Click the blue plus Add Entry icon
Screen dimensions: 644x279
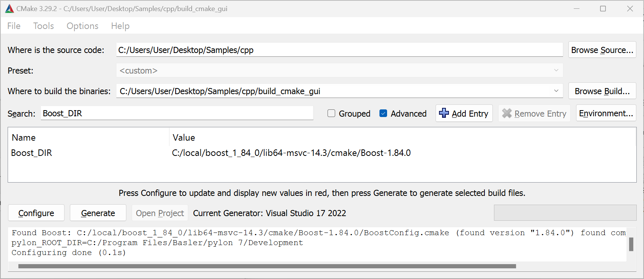tap(444, 113)
